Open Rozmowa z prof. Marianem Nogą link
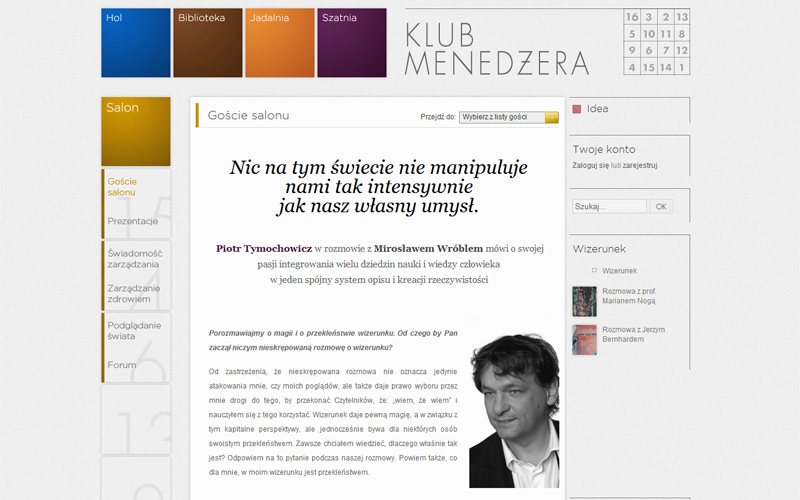This screenshot has height=500, width=800. coord(629,296)
